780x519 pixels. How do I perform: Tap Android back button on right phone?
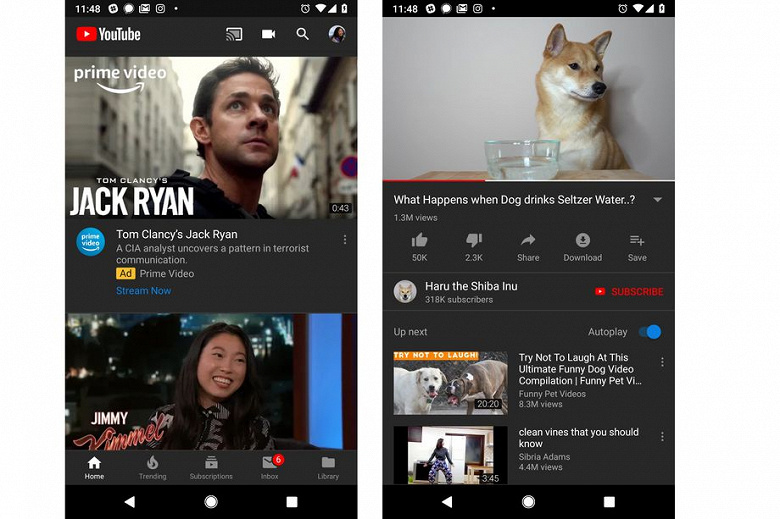click(x=447, y=502)
